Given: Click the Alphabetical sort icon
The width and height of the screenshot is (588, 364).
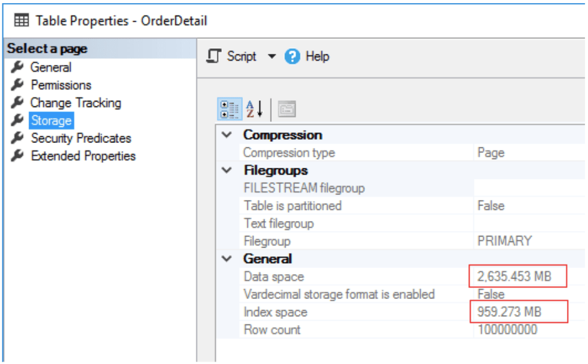Looking at the screenshot, I should coord(255,109).
